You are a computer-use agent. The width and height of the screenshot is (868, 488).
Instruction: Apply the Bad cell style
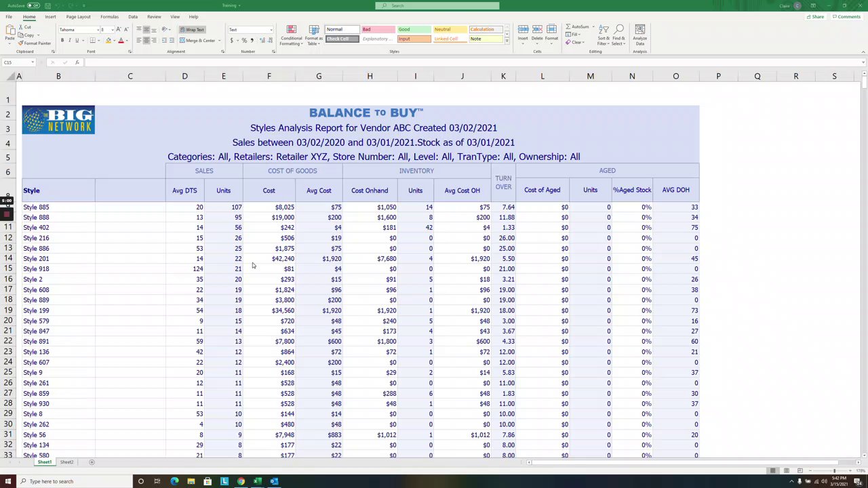pyautogui.click(x=378, y=30)
